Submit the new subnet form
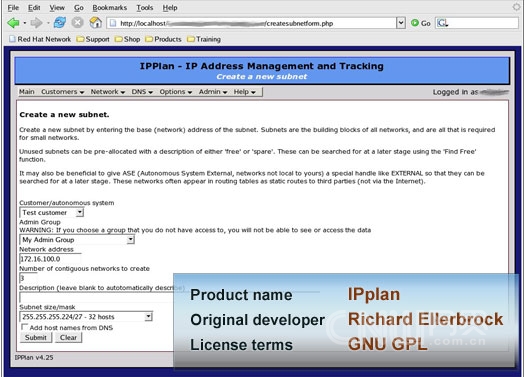 click(36, 337)
